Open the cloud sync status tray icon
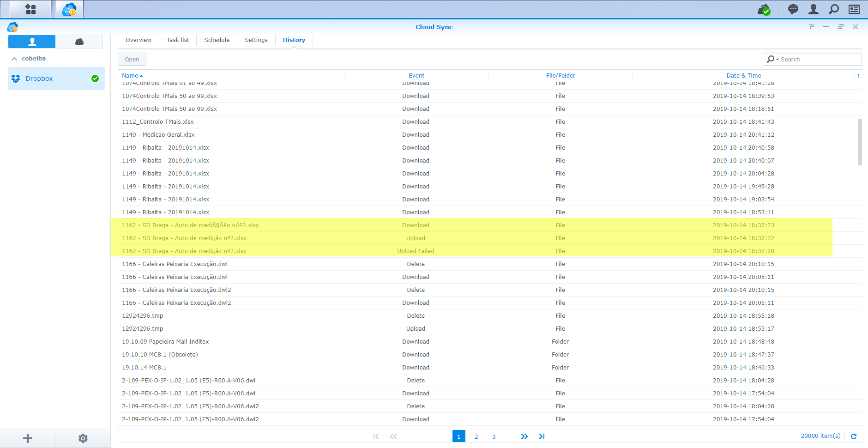The height and width of the screenshot is (448, 868). click(764, 9)
